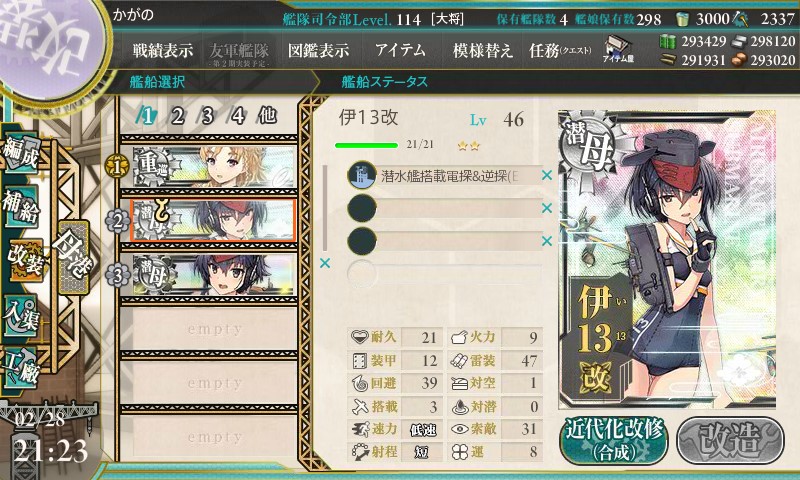
Task: Open the アイテム屋 item shop icon
Action: point(618,49)
